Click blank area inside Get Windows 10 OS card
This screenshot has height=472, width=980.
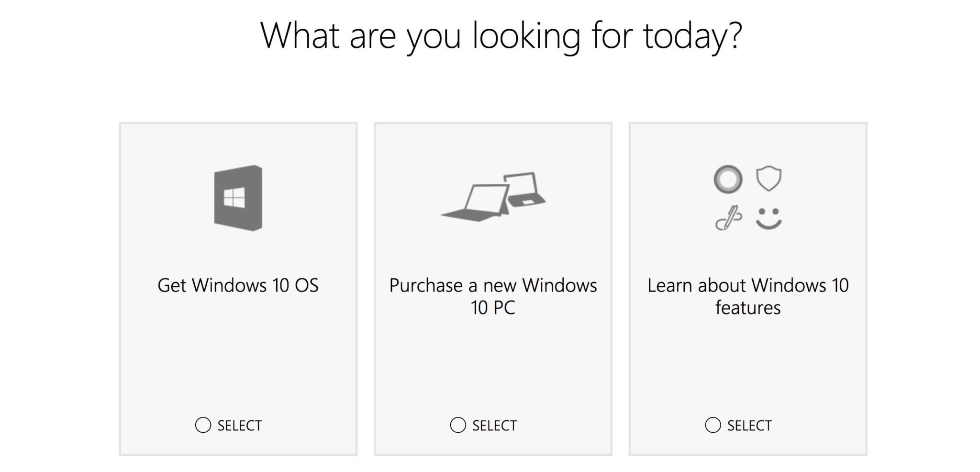[238, 359]
